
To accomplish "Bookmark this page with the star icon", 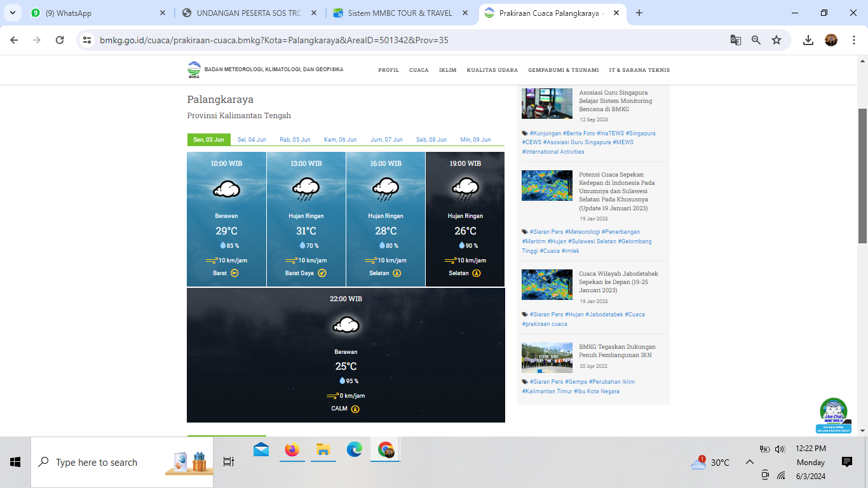I will click(x=776, y=40).
